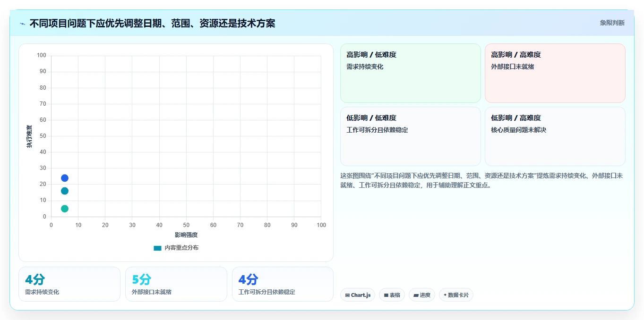This screenshot has height=320, width=644.
Task: Click the 表格 chip icon
Action: pyautogui.click(x=386, y=295)
